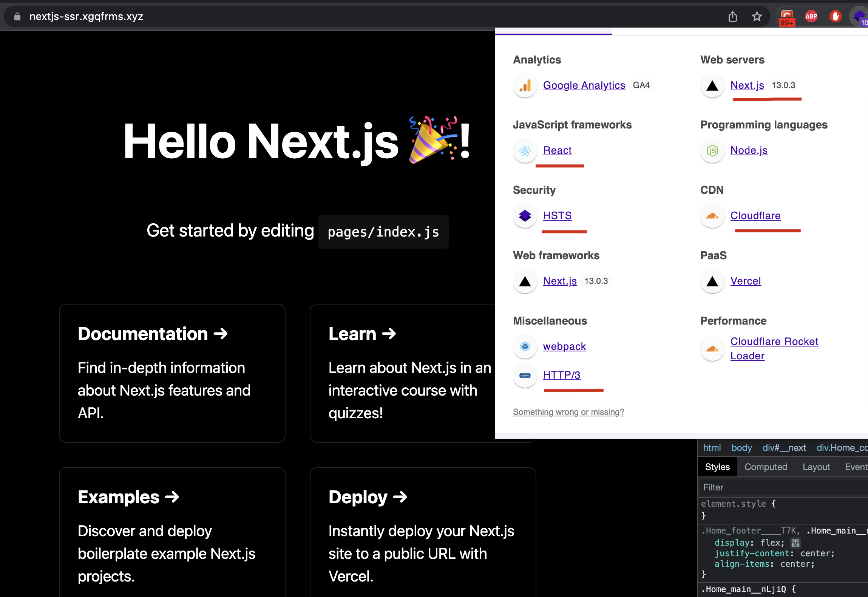Open the red hand blocker extension
868x597 pixels.
(835, 17)
